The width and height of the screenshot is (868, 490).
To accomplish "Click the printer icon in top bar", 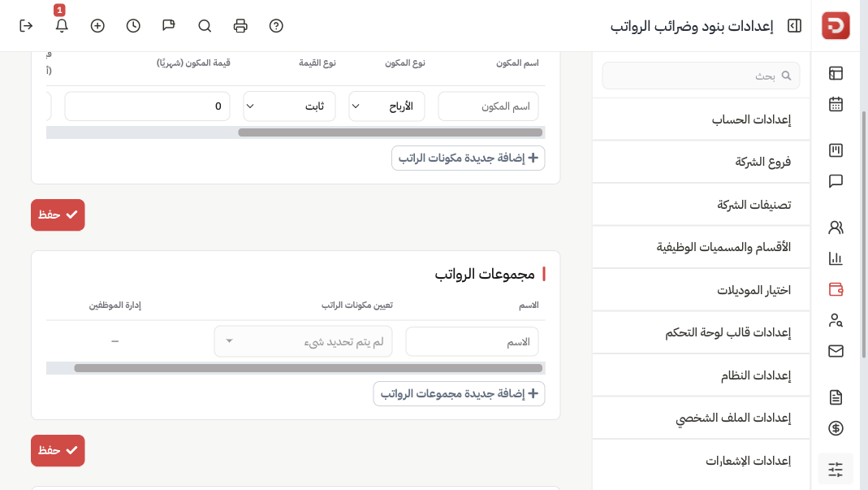I will click(x=240, y=26).
